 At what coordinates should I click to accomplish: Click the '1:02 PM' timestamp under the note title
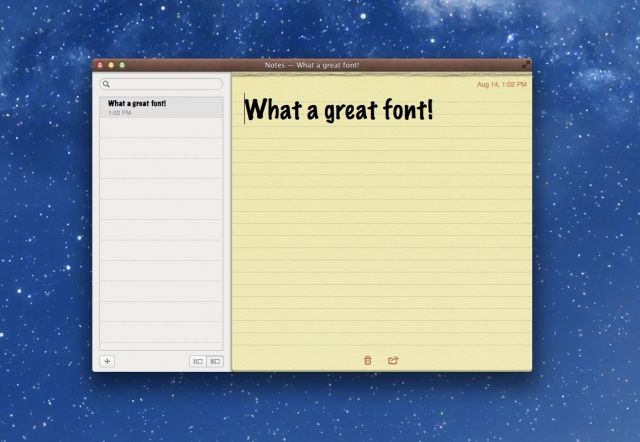pos(119,113)
